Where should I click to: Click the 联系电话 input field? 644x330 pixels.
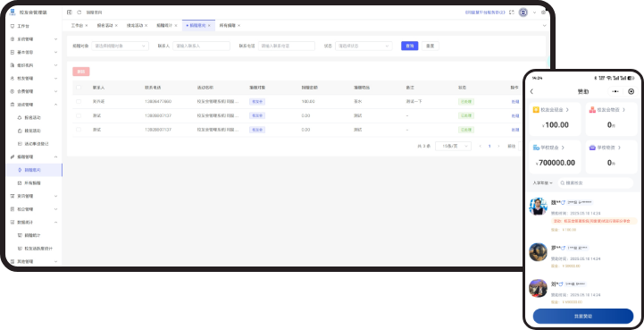tap(286, 47)
